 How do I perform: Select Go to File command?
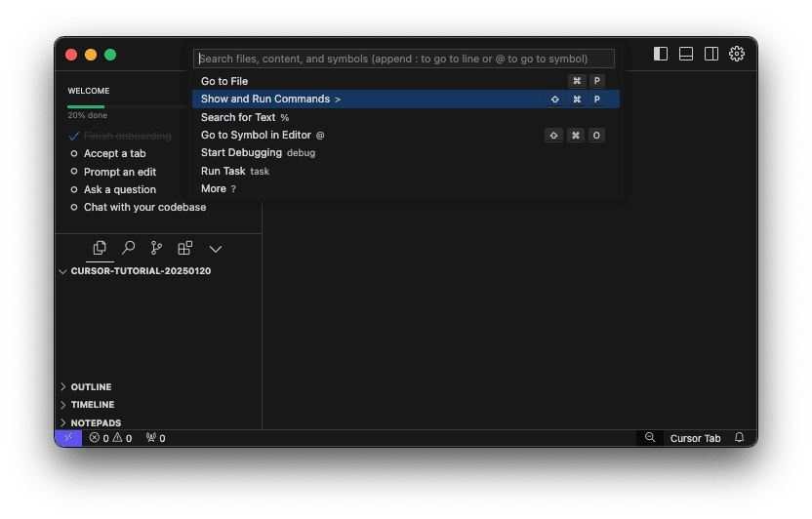pyautogui.click(x=406, y=81)
